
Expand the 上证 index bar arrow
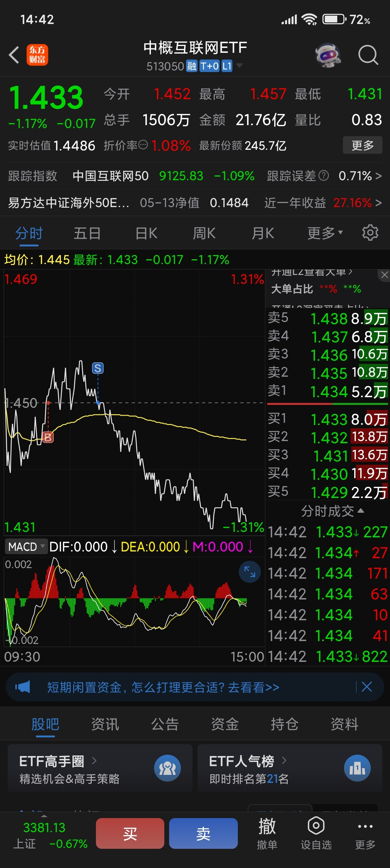(x=44, y=816)
